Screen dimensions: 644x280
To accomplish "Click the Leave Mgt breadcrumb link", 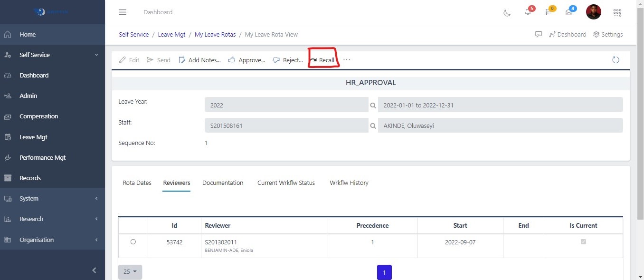I will (x=171, y=34).
